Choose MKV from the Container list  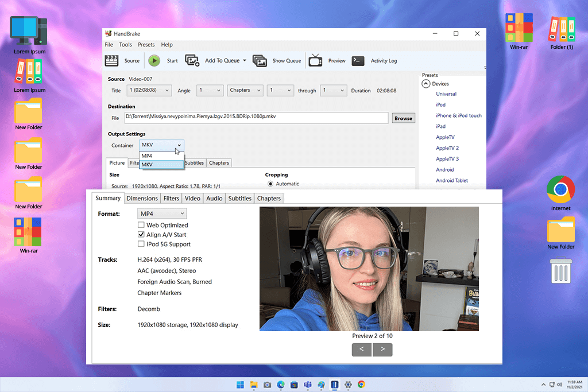[161, 165]
